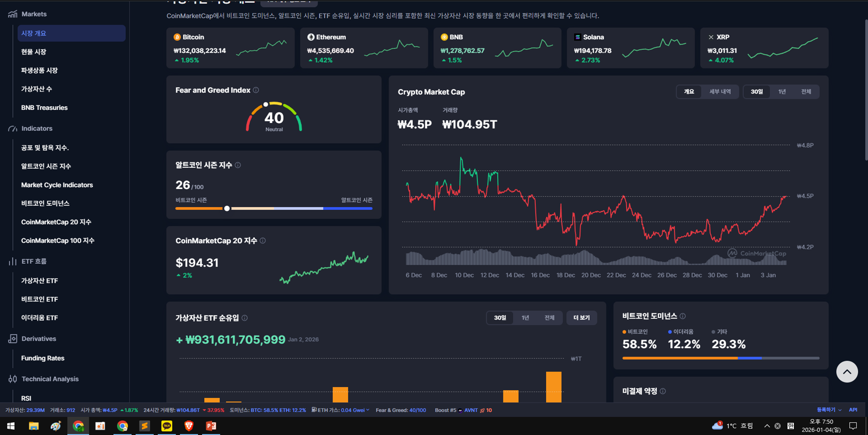The height and width of the screenshot is (435, 868).
Task: Click the taskbar clock showing 오후 7:50
Action: click(821, 426)
